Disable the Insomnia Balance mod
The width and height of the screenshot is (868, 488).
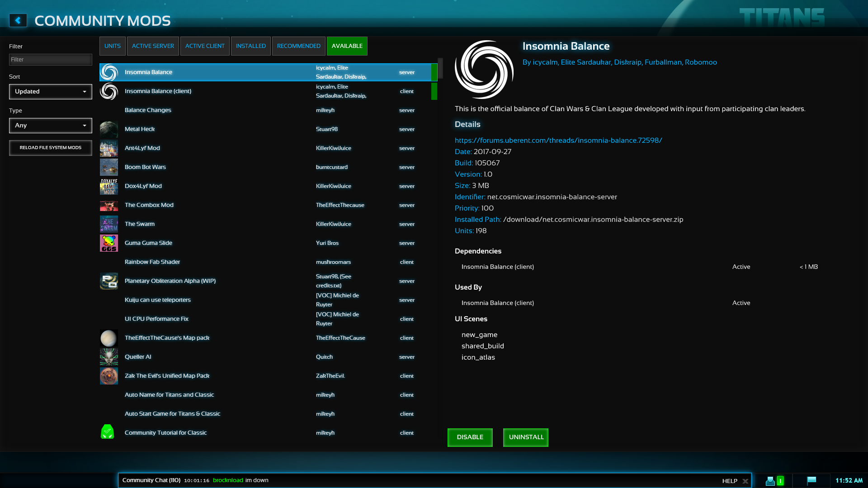[x=470, y=437]
